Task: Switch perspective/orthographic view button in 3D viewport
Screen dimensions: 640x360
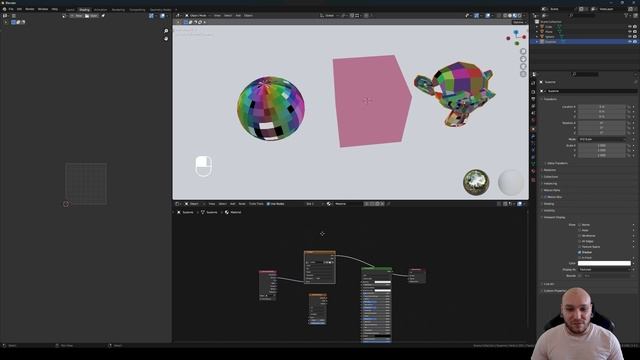Action: [x=523, y=74]
